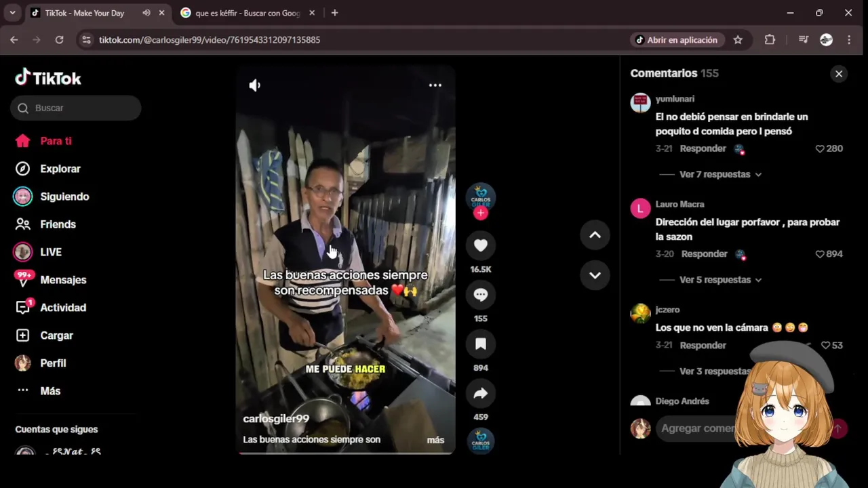Open Diego Andrés's profile name
868x488 pixels.
[682, 401]
